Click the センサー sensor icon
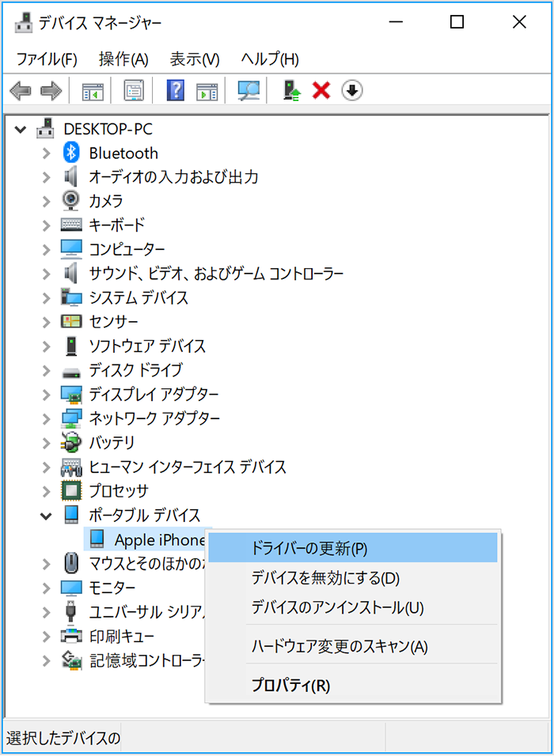The width and height of the screenshot is (554, 756). 71,322
